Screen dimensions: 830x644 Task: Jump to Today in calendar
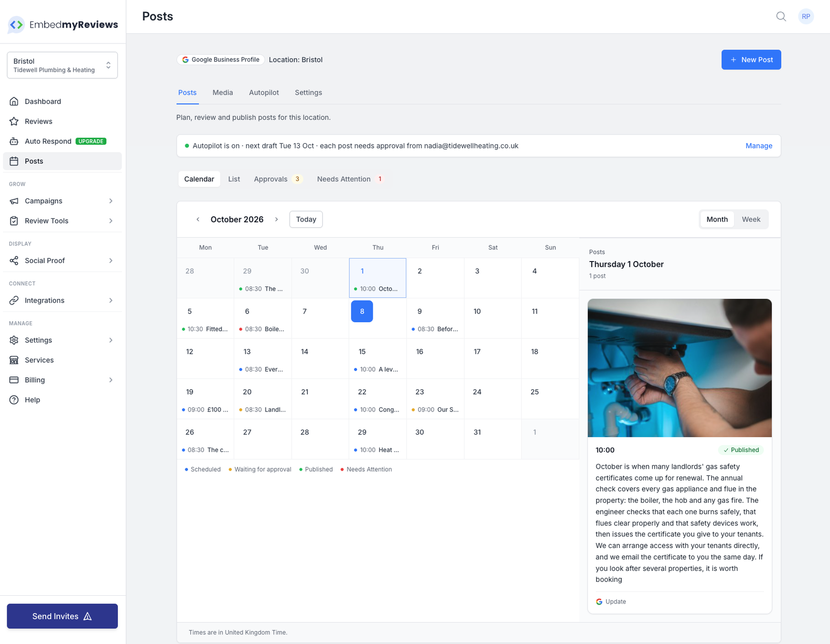point(306,220)
